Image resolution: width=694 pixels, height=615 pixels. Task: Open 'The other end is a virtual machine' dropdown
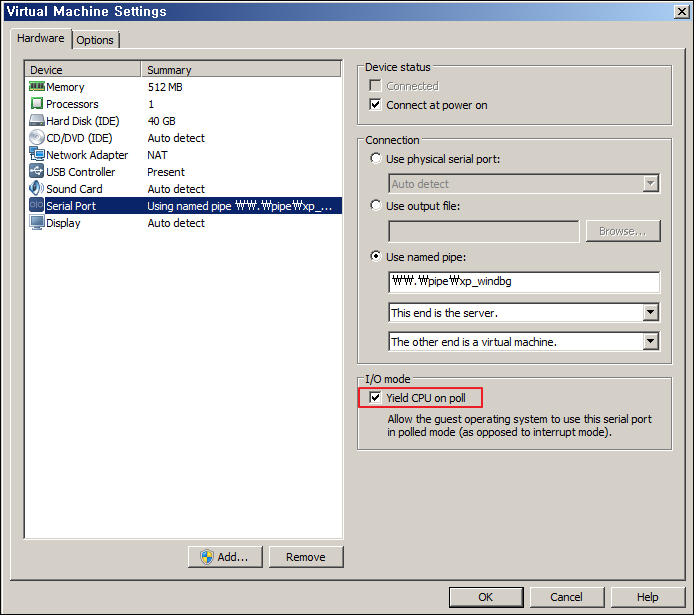click(650, 341)
